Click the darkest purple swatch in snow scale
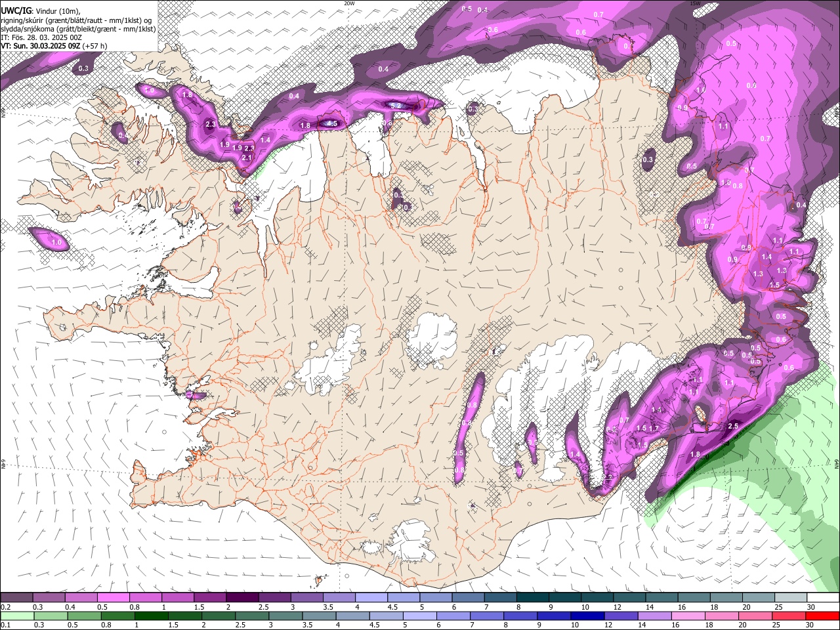Screen dimensions: 840x630 coord(242,597)
